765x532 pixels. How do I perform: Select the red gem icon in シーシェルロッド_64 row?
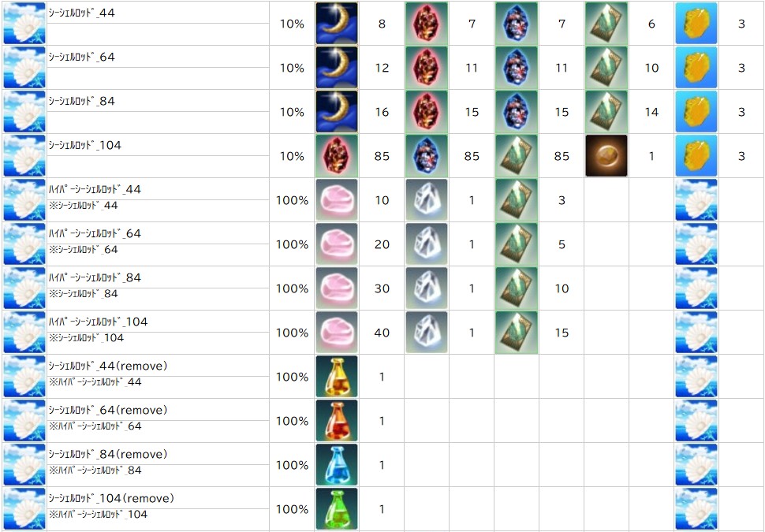[427, 68]
